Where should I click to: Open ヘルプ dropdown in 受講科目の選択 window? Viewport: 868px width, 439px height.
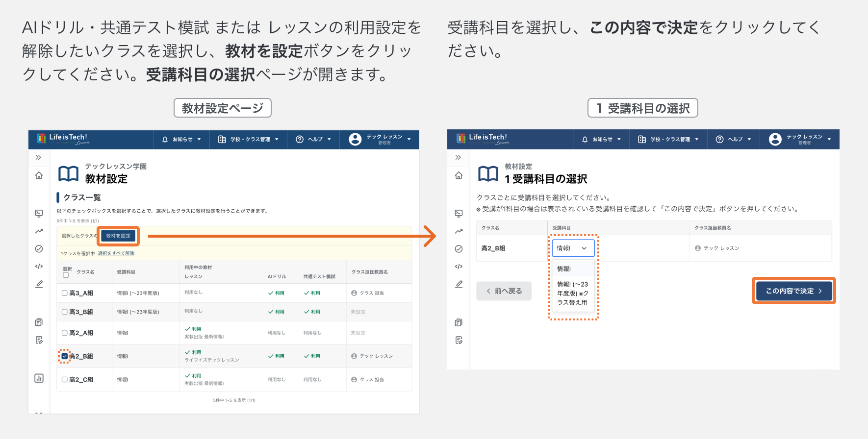click(x=733, y=140)
